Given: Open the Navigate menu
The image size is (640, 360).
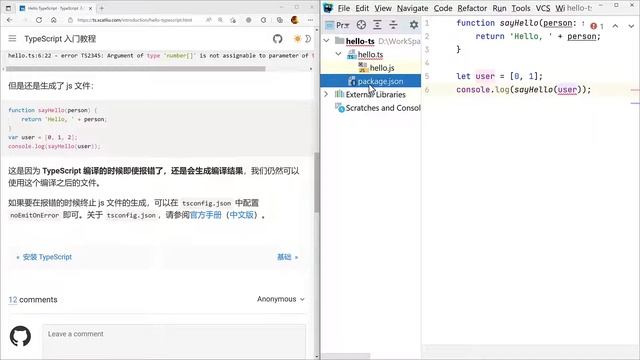Looking at the screenshot, I should (412, 8).
